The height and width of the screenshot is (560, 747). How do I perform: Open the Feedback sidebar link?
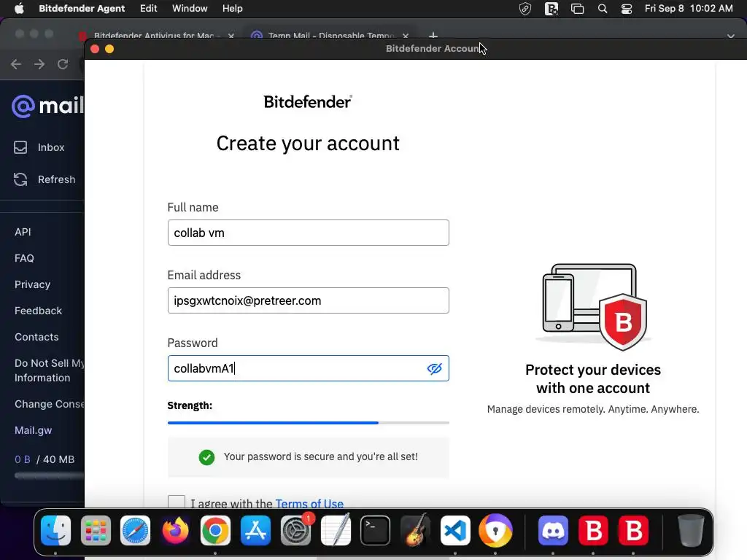click(38, 311)
